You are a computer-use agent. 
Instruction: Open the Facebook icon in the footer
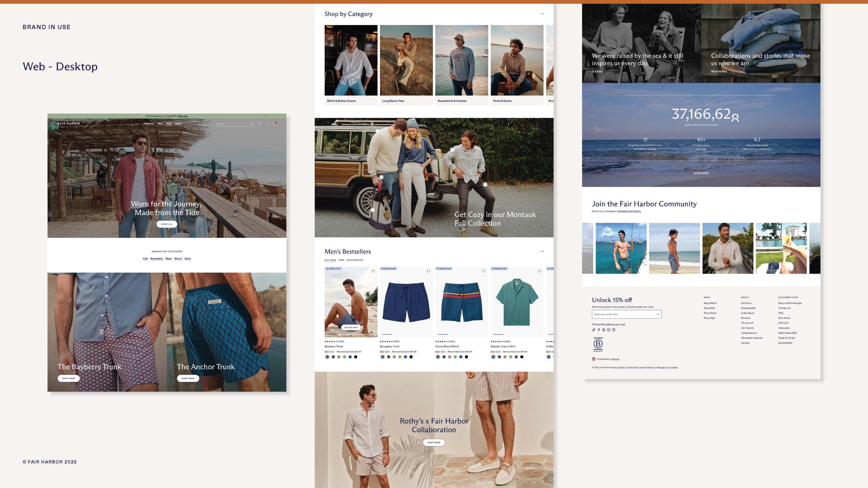(599, 330)
